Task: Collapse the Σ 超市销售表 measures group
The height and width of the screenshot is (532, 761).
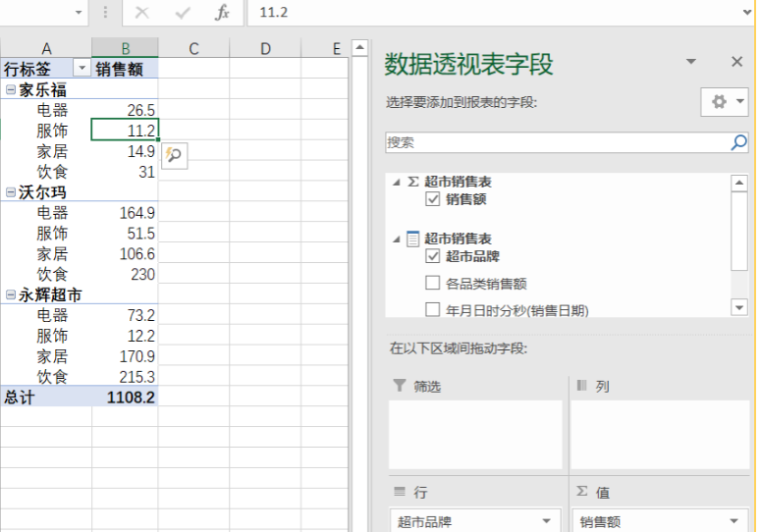Action: (x=397, y=182)
